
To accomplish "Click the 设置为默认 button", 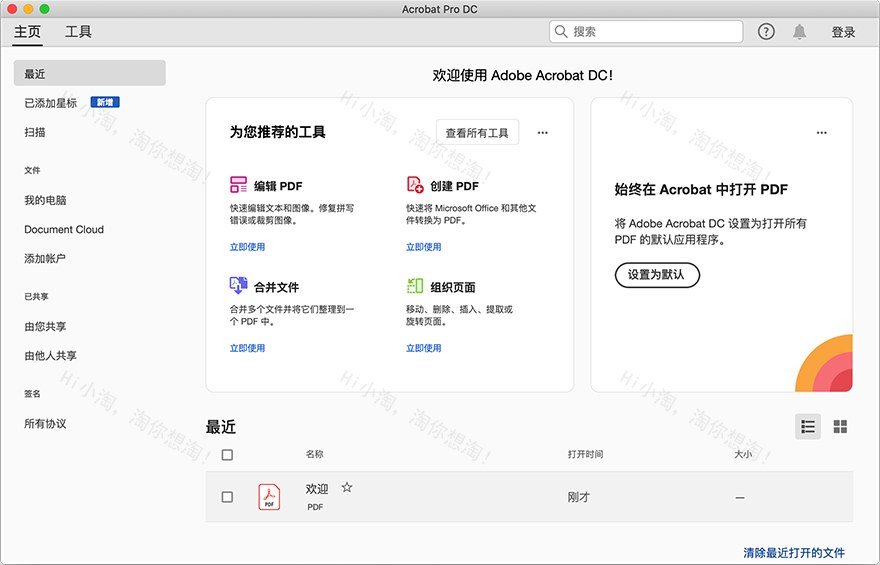I will point(657,275).
